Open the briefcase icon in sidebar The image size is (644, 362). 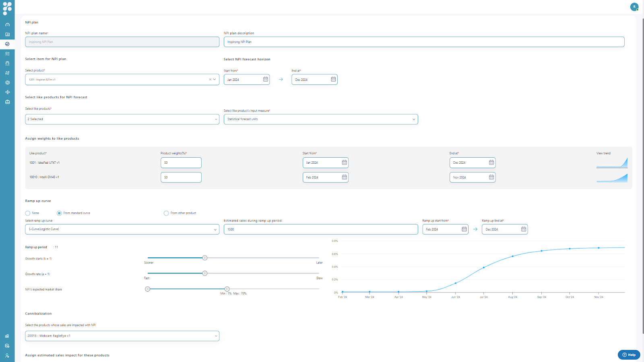(x=7, y=102)
